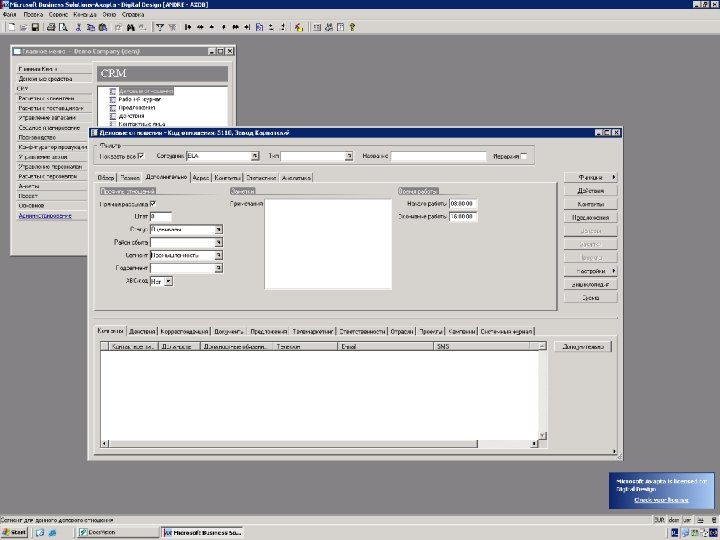Click the Print toolbar icon

51,28
